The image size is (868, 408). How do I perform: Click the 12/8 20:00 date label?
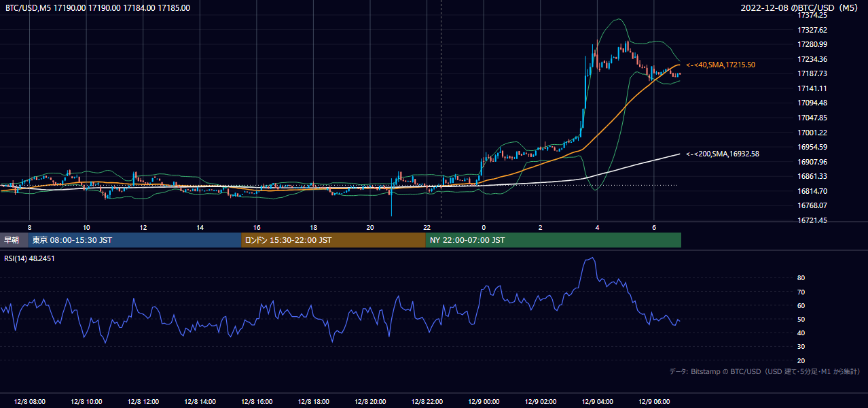click(x=369, y=402)
